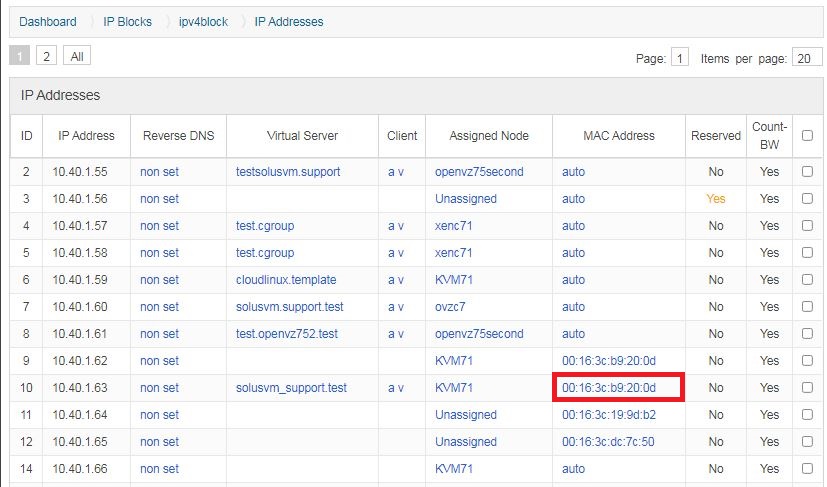Click MAC address 00:16:3c:19:9d:b2
Image resolution: width=827 pixels, height=487 pixels.
(609, 415)
